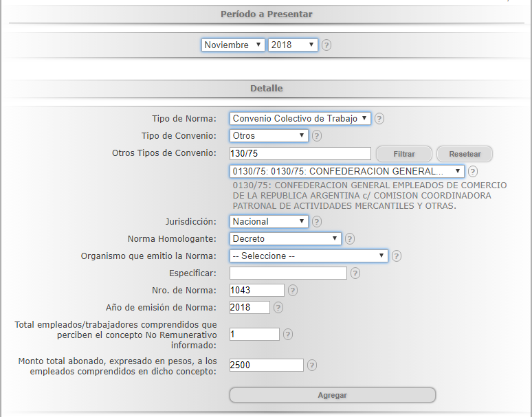
Task: Click help icon beside Nro. de Norma
Action: [293, 290]
